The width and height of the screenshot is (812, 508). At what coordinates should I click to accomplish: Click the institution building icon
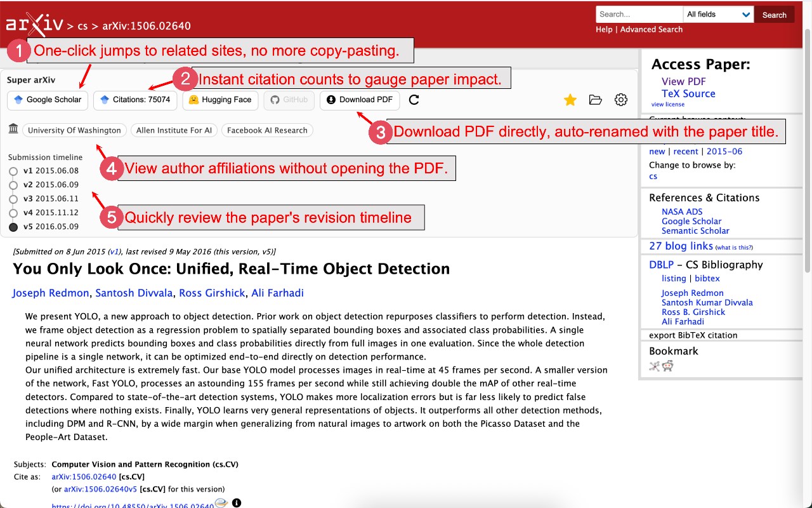coord(13,130)
